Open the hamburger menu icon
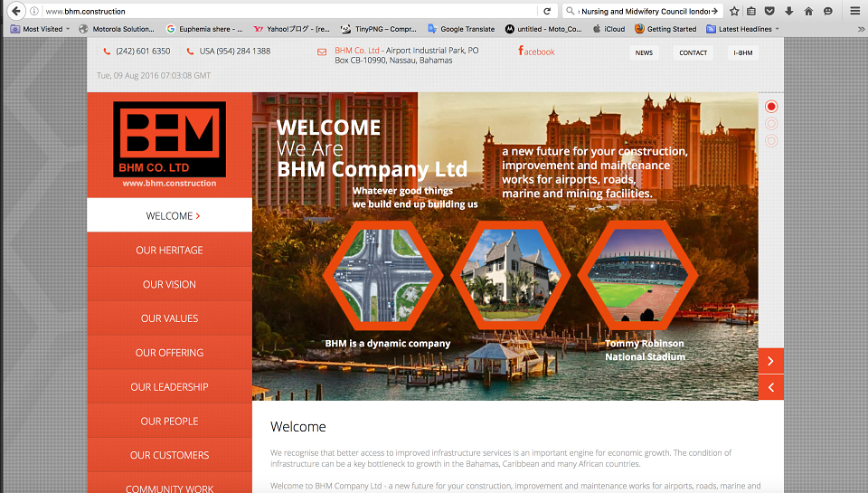Viewport: 868px width, 493px height. 855,11
